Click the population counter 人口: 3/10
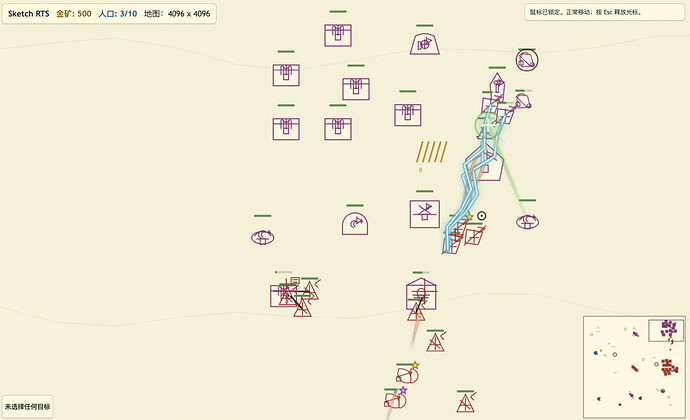Image resolution: width=690 pixels, height=420 pixels. 117,14
